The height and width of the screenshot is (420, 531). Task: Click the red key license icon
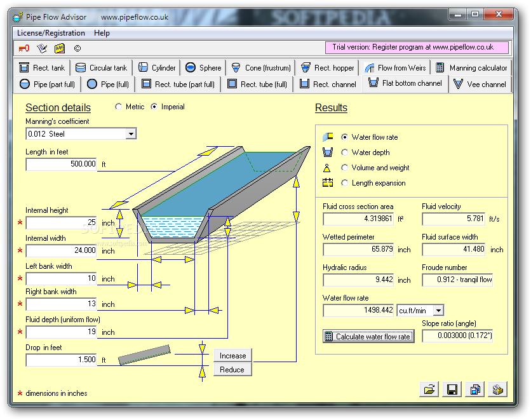click(24, 48)
